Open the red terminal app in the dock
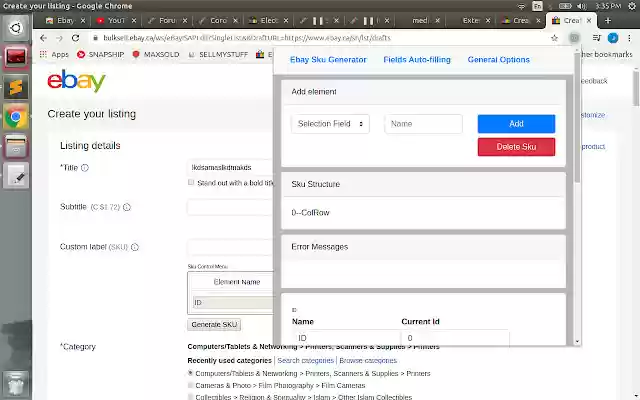 (16, 57)
